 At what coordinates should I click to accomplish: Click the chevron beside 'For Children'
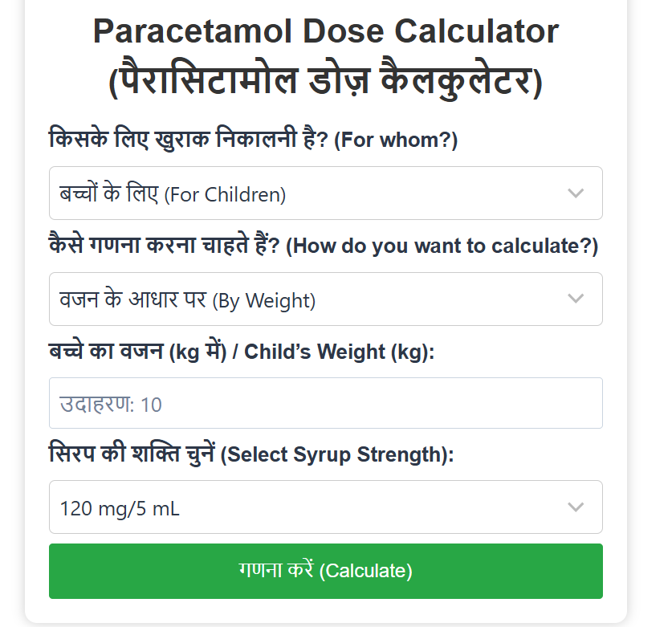[575, 193]
